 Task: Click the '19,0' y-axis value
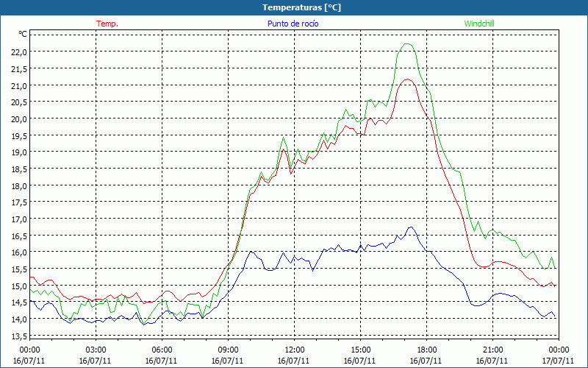20,152
